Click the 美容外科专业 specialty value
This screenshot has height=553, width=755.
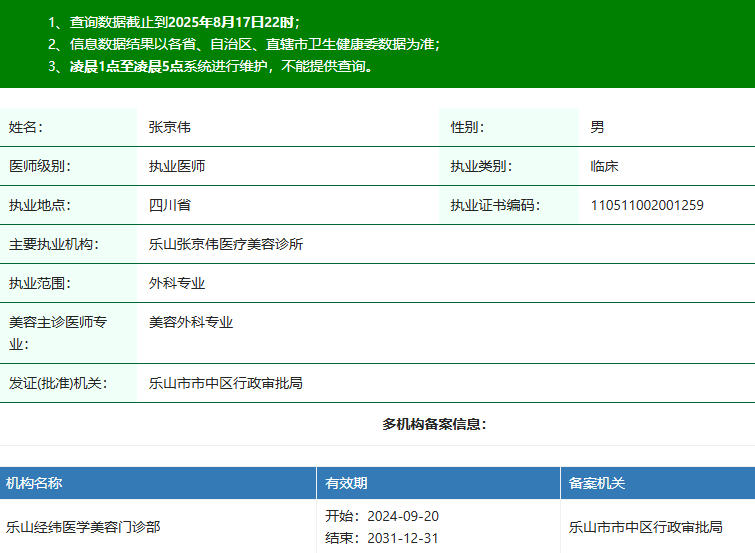191,322
